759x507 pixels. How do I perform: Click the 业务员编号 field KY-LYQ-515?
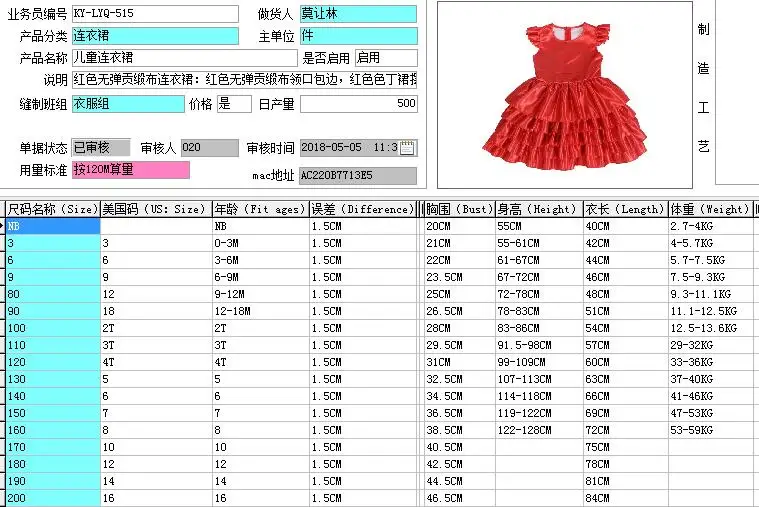[155, 14]
